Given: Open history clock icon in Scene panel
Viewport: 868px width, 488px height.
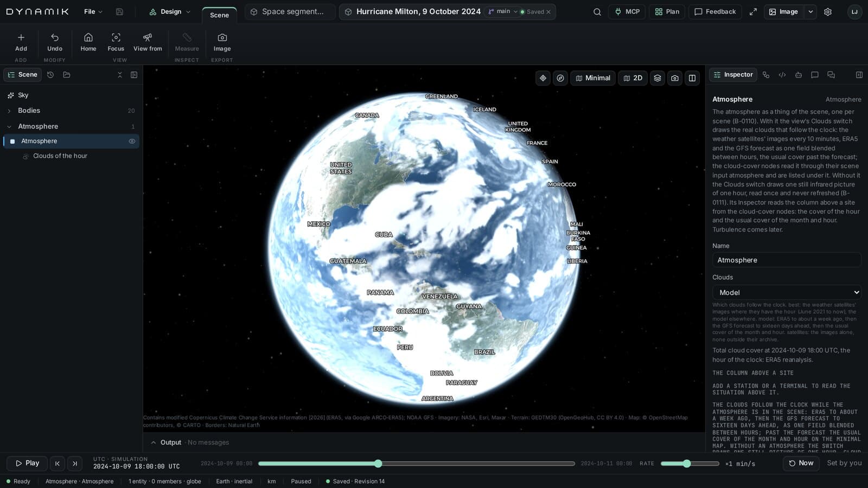Looking at the screenshot, I should pyautogui.click(x=50, y=75).
